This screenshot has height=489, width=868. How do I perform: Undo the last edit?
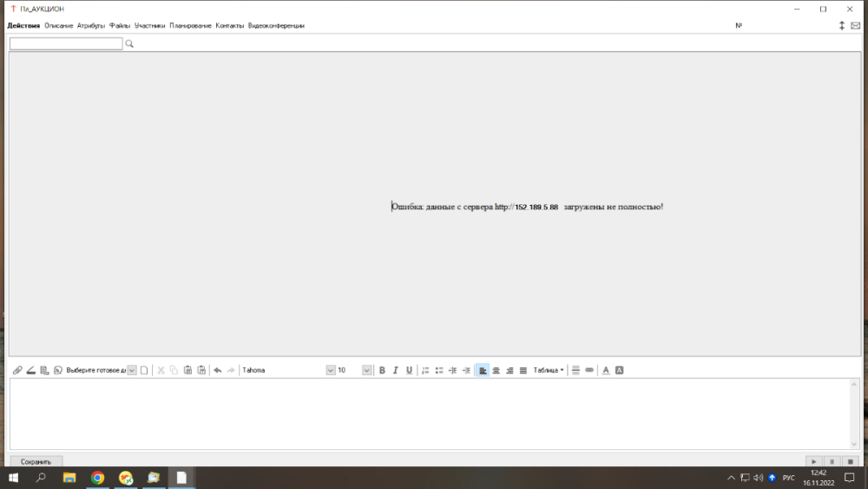(218, 370)
